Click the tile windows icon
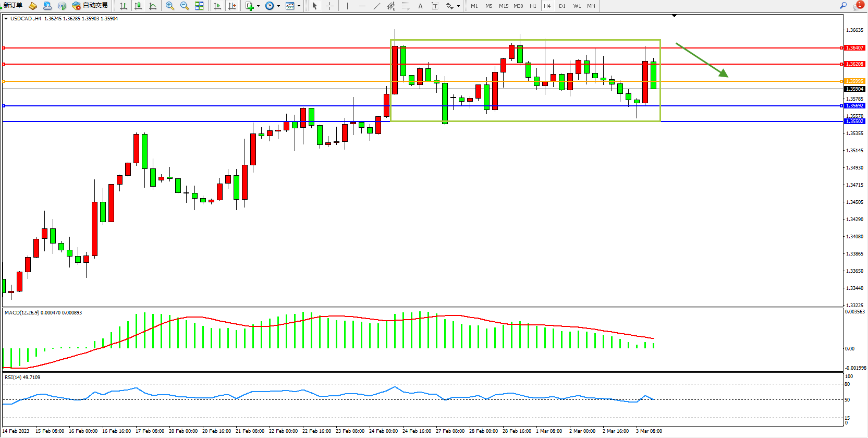The height and width of the screenshot is (438, 868). [199, 6]
